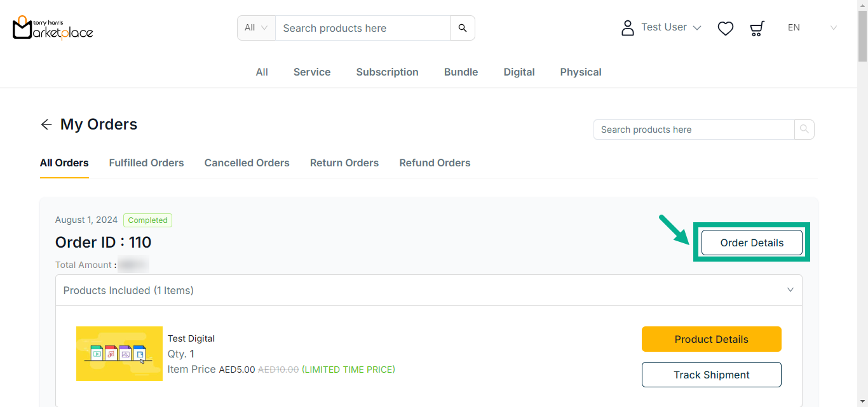The height and width of the screenshot is (407, 868).
Task: Click the back arrow beside My Orders
Action: tap(46, 124)
